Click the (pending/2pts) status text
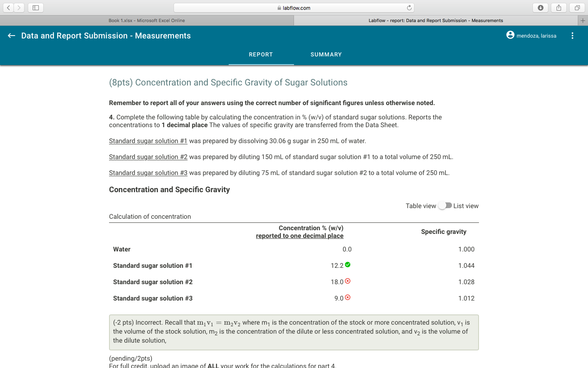The image size is (588, 368). (131, 359)
